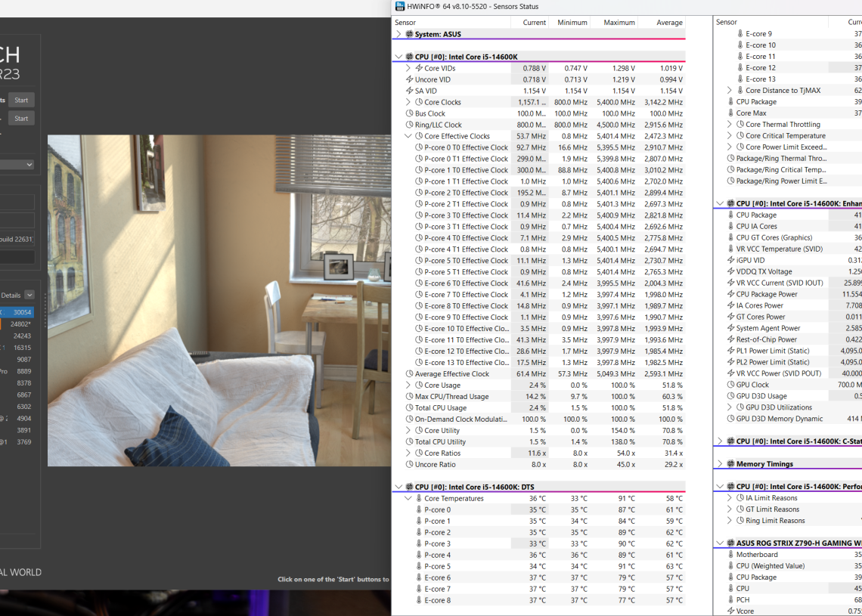Click the clock icon next to Bus Clock
This screenshot has width=862, height=616.
[409, 113]
